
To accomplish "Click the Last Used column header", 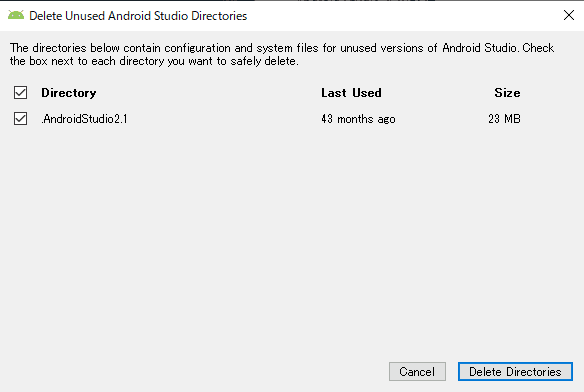I will (351, 93).
